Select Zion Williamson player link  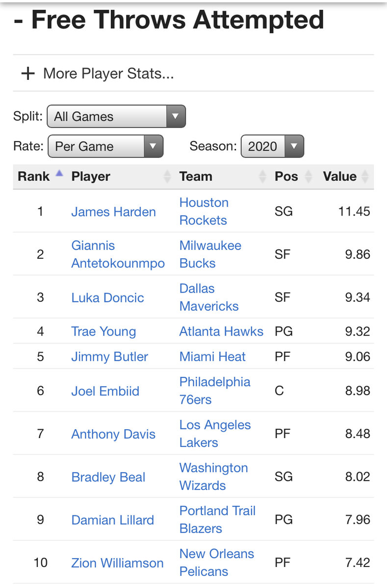[117, 563]
